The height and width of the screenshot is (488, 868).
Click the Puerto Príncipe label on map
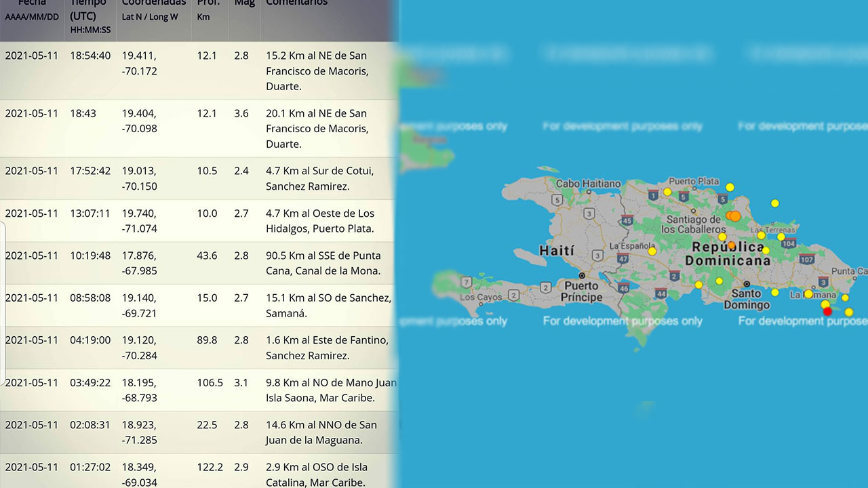coord(582,291)
